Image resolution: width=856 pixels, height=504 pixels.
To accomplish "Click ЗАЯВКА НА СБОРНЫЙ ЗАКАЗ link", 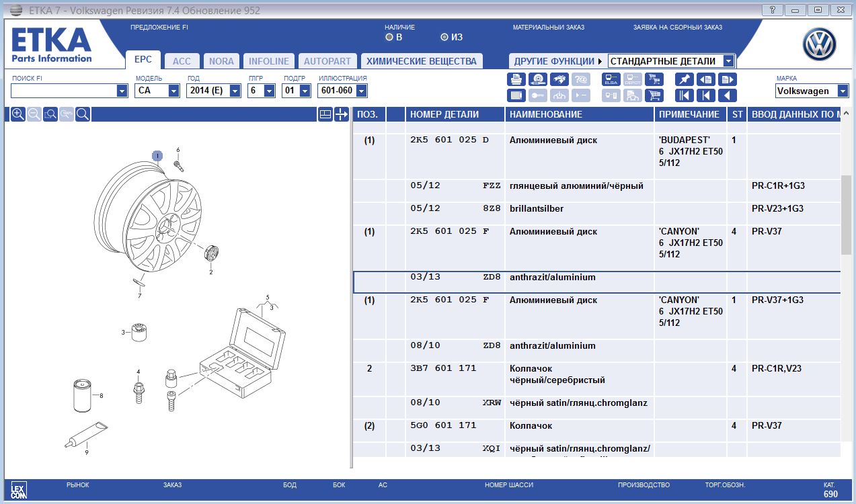I will click(x=678, y=28).
